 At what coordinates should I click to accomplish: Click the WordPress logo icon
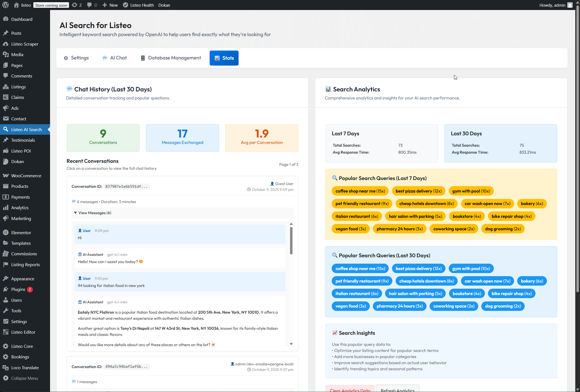[6, 5]
